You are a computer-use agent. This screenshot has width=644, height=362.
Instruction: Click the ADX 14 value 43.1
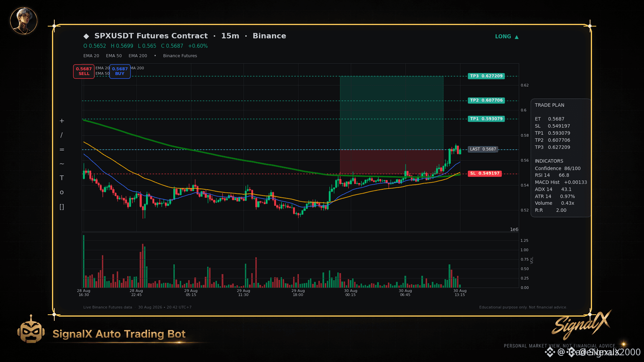566,189
